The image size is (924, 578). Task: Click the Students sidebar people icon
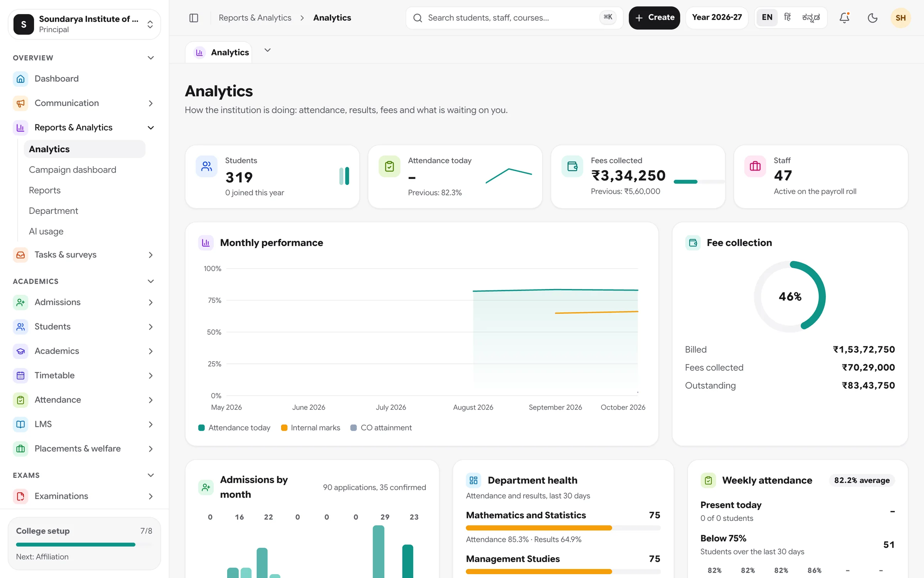[20, 327]
